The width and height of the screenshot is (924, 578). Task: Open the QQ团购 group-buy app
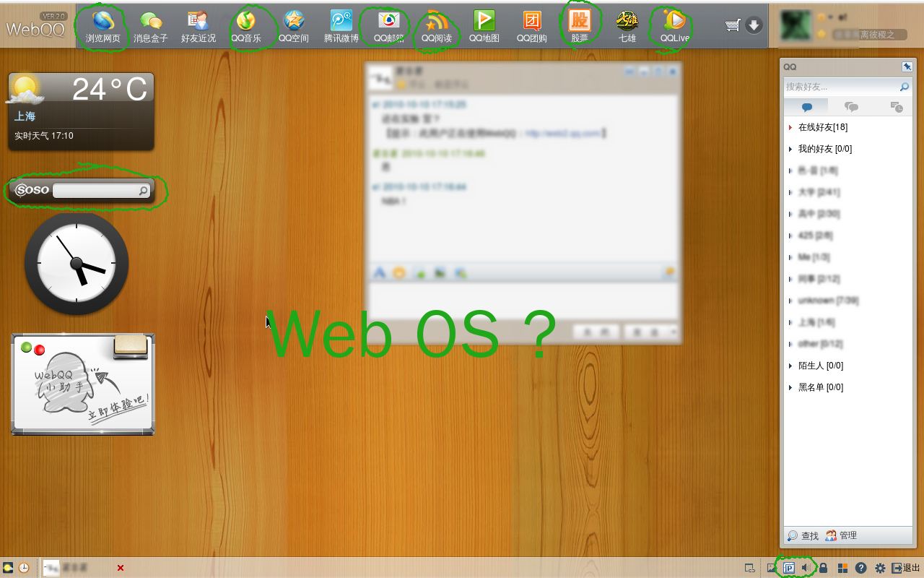click(532, 27)
